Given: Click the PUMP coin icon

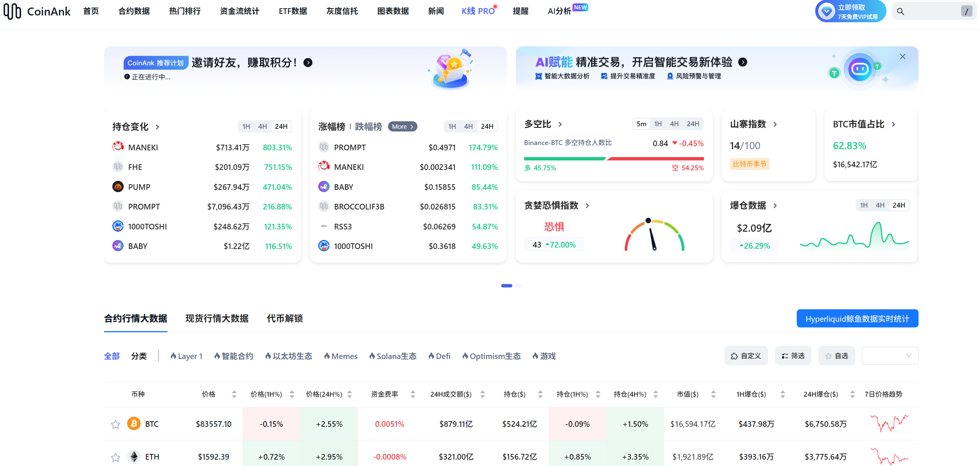Looking at the screenshot, I should coord(118,186).
